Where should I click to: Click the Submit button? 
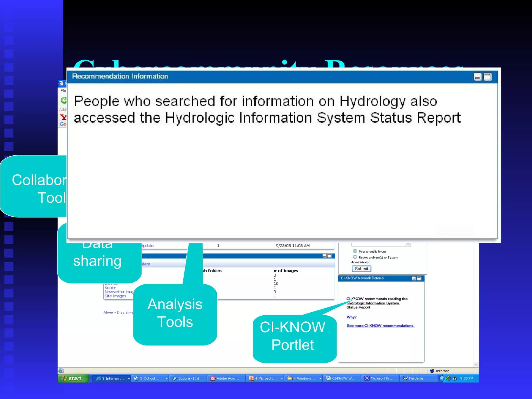(361, 269)
